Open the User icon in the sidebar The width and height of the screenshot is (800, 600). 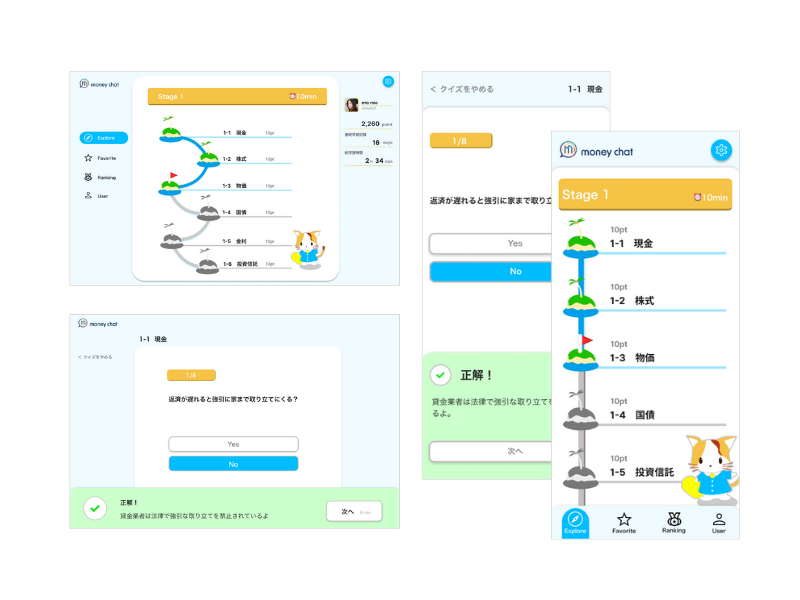[x=86, y=195]
